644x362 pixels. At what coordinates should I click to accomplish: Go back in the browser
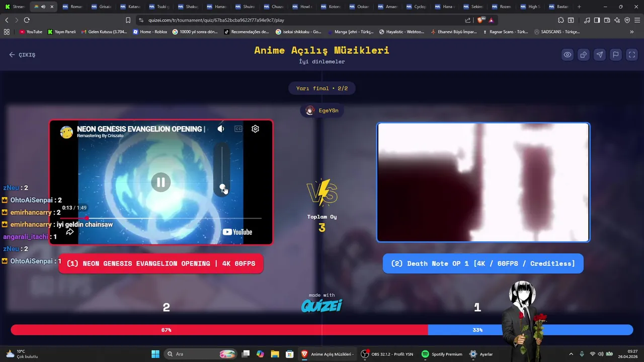point(7,20)
